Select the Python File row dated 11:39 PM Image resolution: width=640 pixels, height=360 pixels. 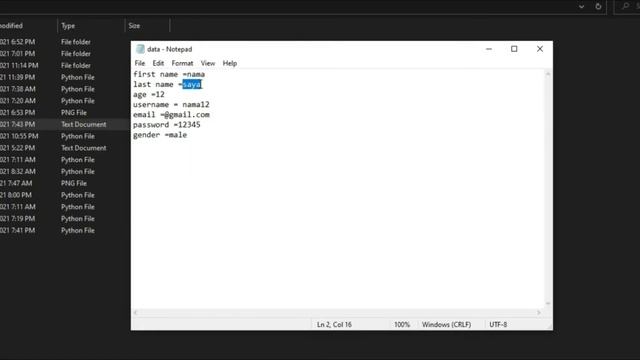click(64, 77)
